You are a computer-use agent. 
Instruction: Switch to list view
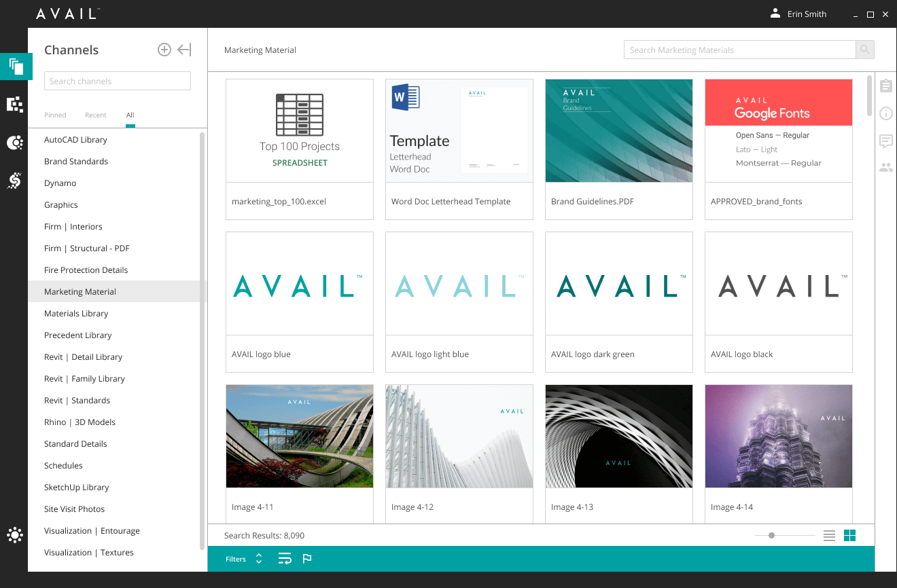coord(829,536)
